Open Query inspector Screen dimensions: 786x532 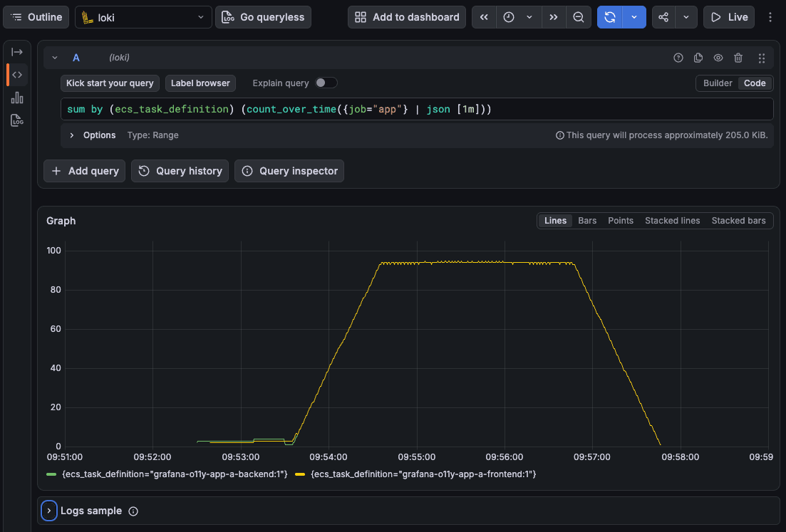[289, 171]
